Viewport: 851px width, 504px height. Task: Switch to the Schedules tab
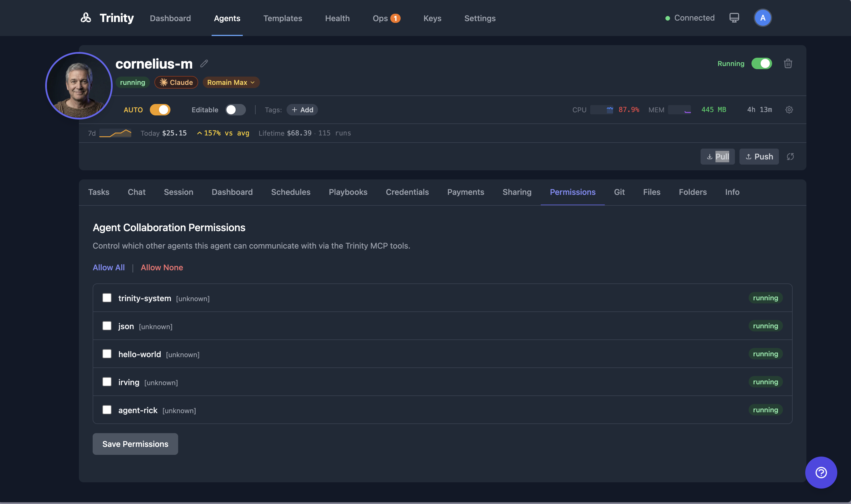[x=291, y=192]
